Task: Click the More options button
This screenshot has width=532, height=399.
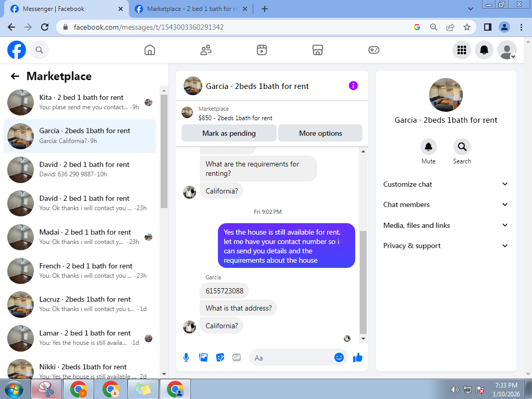Action: 320,133
